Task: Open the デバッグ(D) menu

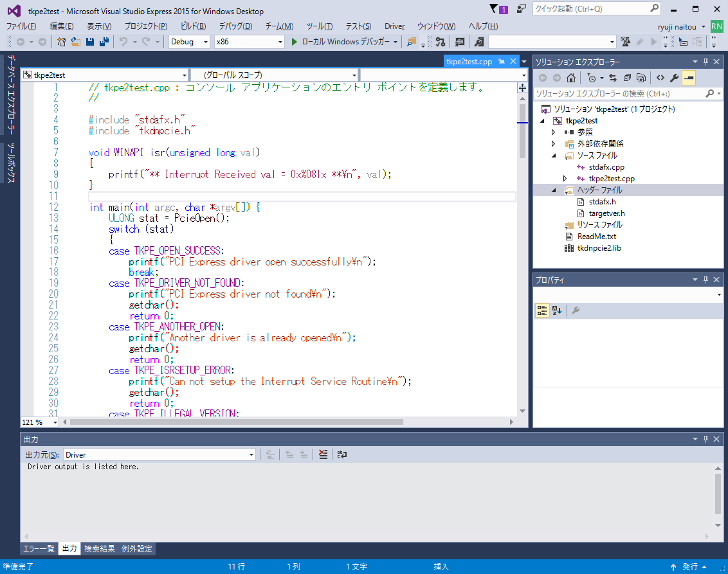Action: (x=235, y=26)
